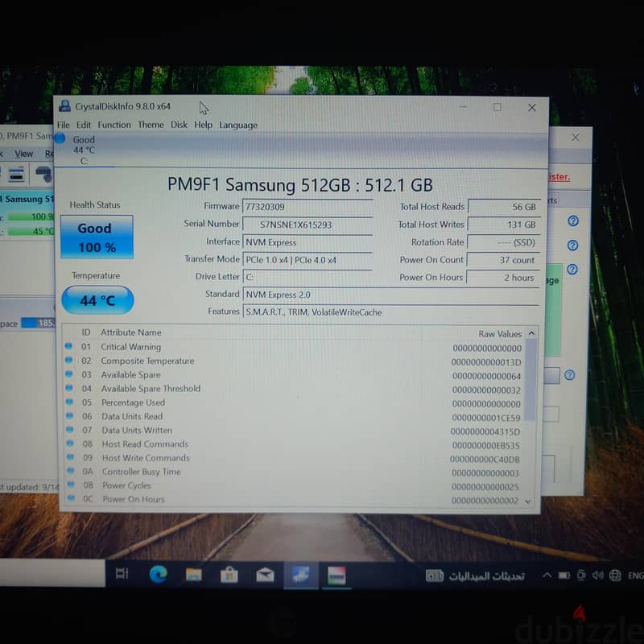The width and height of the screenshot is (644, 644).
Task: Switch to the second running app on taskbar
Action: coord(336,576)
